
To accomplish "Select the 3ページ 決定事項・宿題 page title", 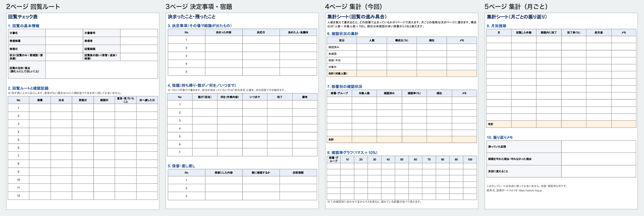I will pyautogui.click(x=199, y=7).
